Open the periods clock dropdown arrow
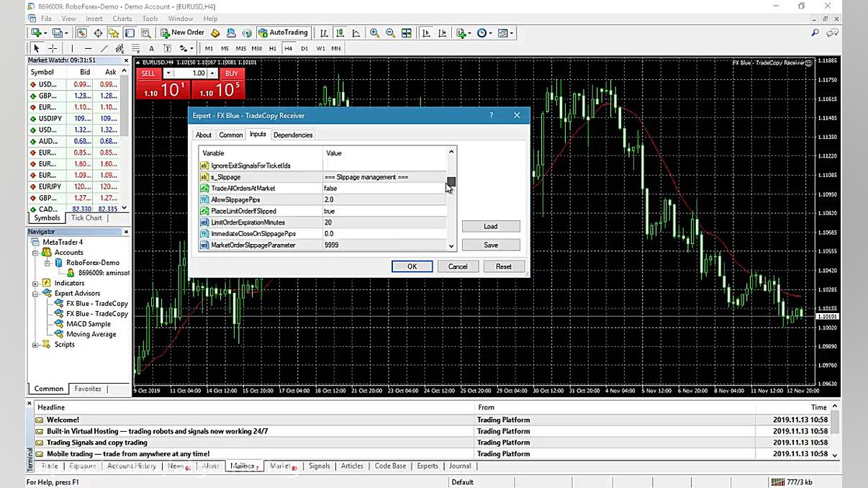Viewport: 868px width, 488px height. point(492,33)
